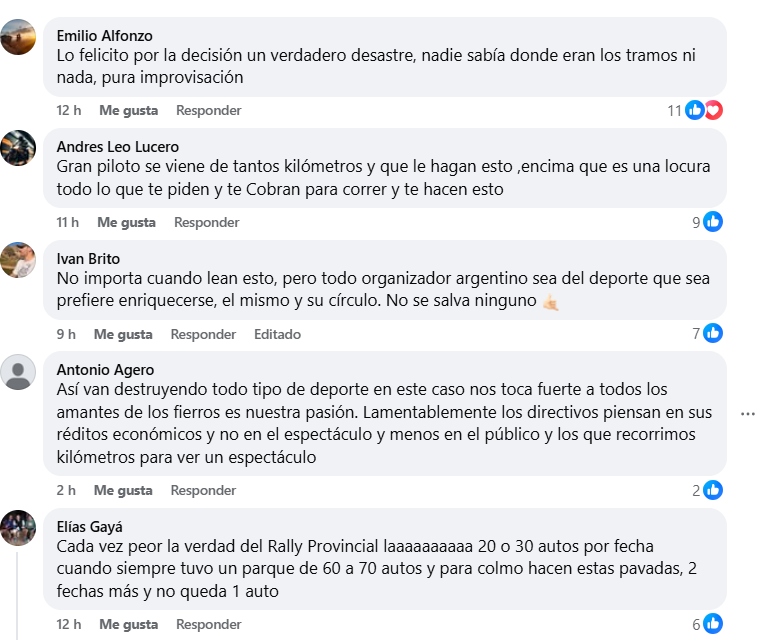
Task: Open Andres Leo Lucero's profile picture
Action: point(18,147)
